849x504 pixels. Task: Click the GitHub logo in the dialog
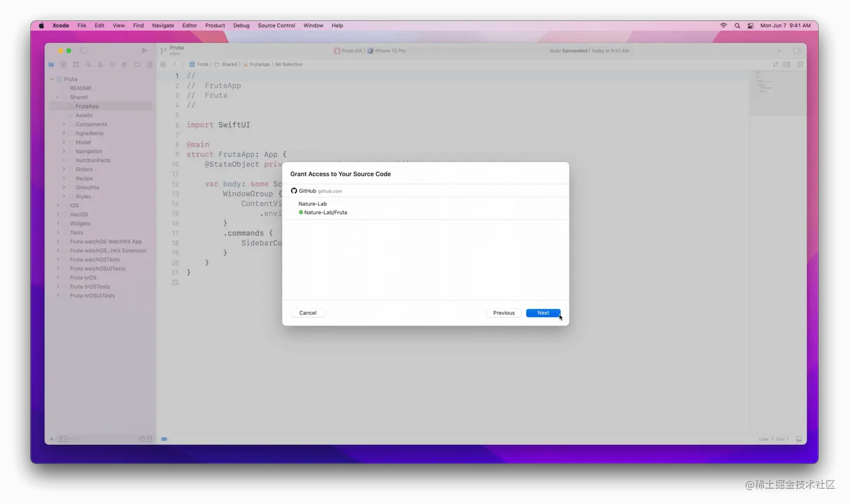(x=294, y=191)
